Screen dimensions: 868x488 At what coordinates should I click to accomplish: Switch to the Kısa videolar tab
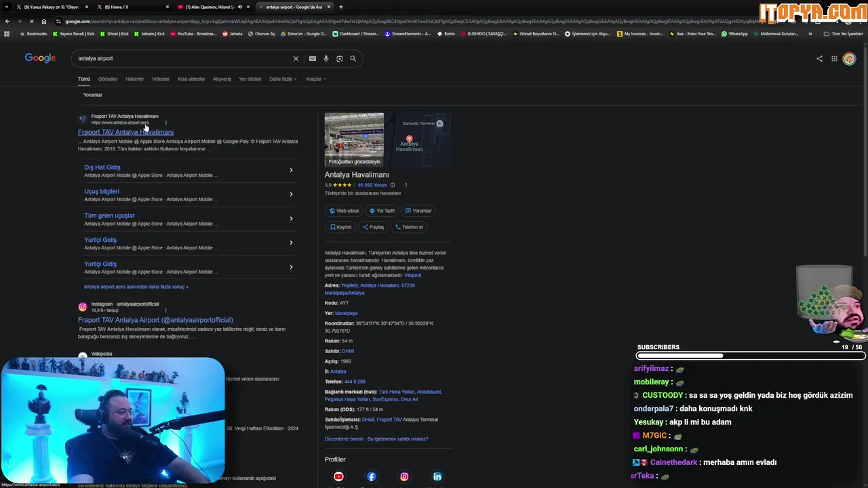191,79
